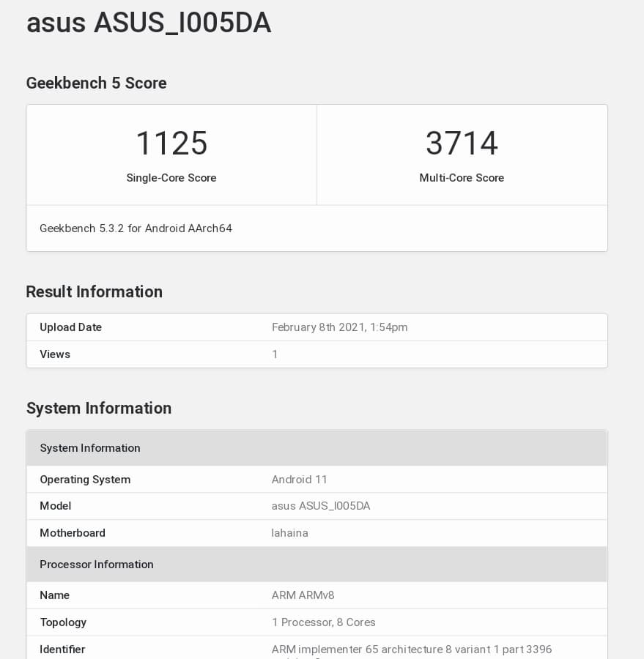Click the Topology row label
Viewport: 644px width, 659px height.
[63, 622]
